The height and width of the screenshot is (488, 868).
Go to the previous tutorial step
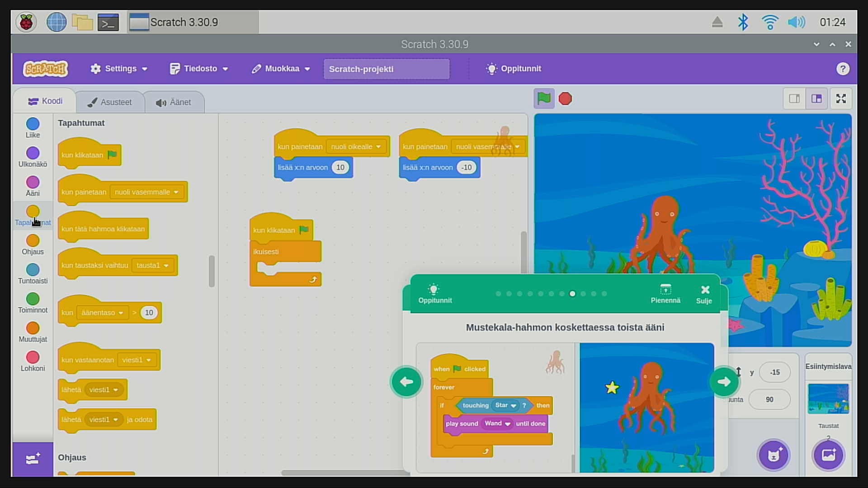point(406,382)
